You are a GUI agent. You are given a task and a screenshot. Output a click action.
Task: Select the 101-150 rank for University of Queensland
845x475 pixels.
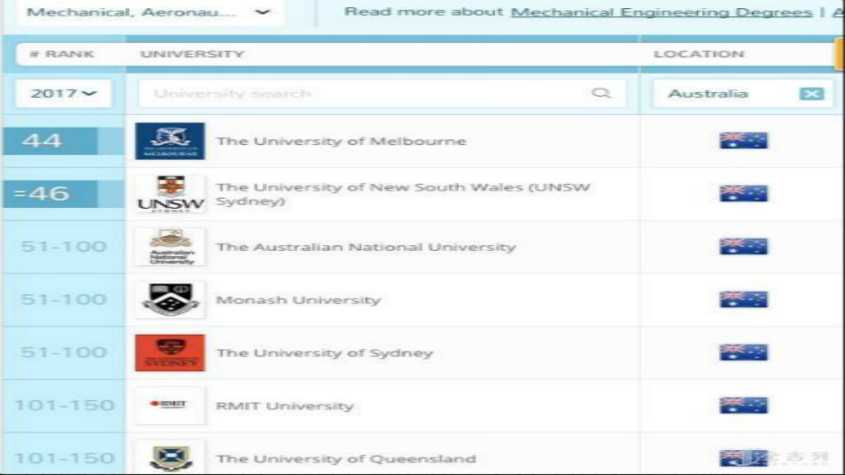click(x=64, y=458)
